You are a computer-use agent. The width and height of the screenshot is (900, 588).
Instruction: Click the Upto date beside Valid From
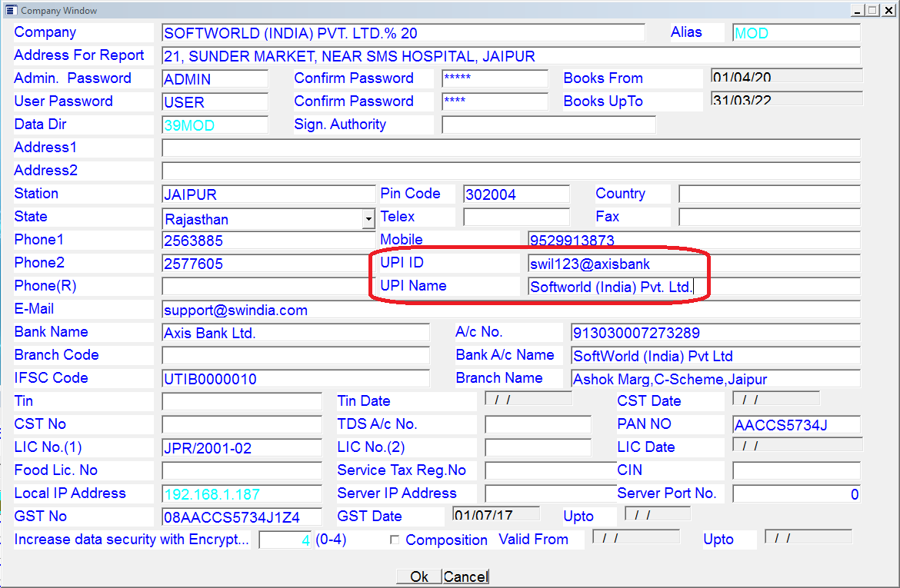click(808, 537)
